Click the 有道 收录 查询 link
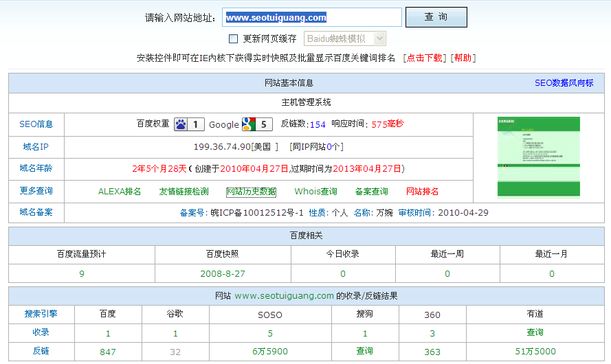Viewport: 611px width, 364px height. pos(535,332)
